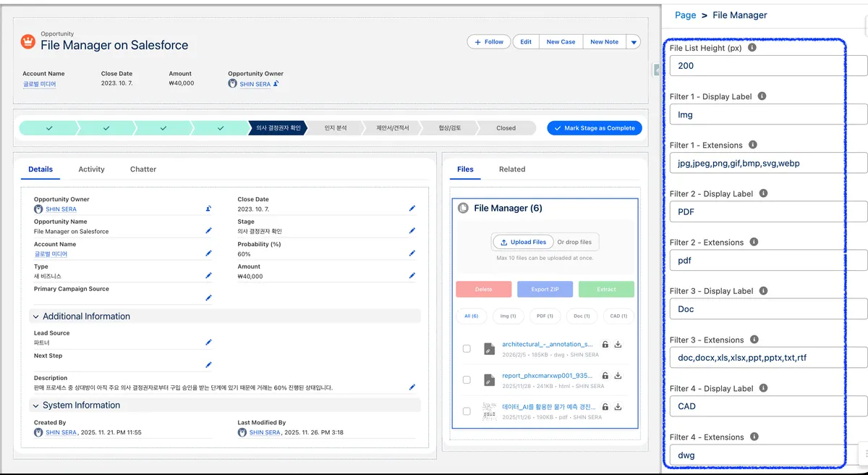This screenshot has height=475, width=868.
Task: Open the Details tab
Action: [41, 169]
